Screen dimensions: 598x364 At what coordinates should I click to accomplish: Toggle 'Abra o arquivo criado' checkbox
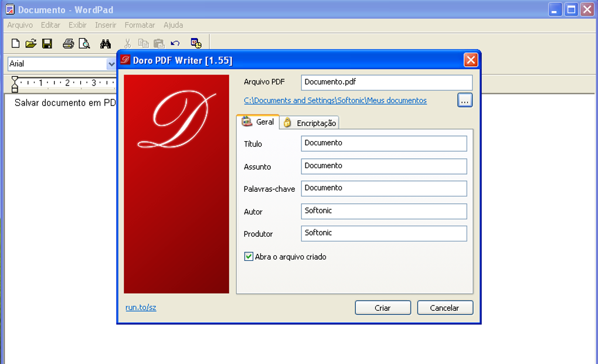coord(249,257)
